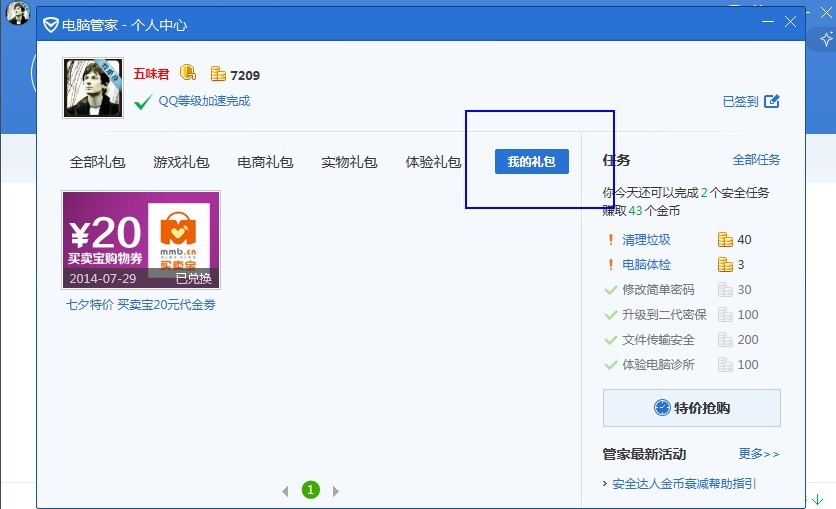Click the grey coin icon next to 修改简单密码
The image size is (836, 509).
725,289
